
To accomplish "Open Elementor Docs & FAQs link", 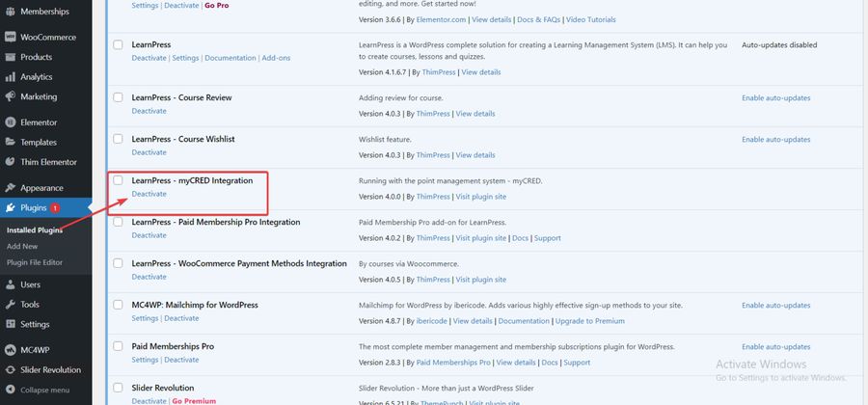I will (538, 19).
